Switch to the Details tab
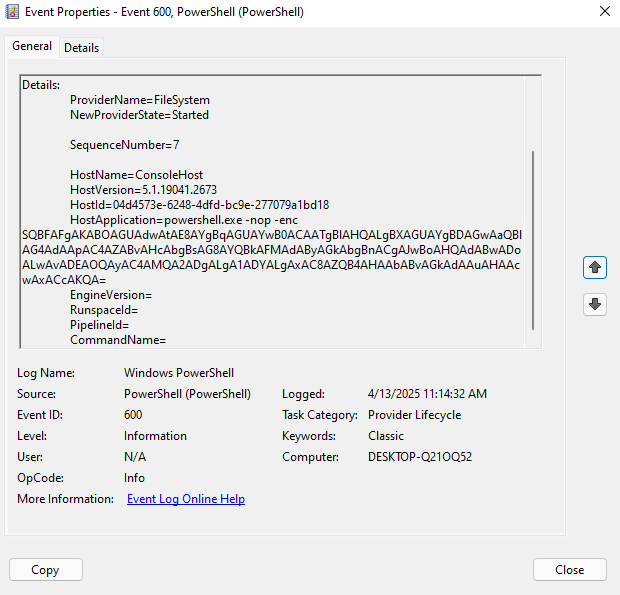 [81, 48]
